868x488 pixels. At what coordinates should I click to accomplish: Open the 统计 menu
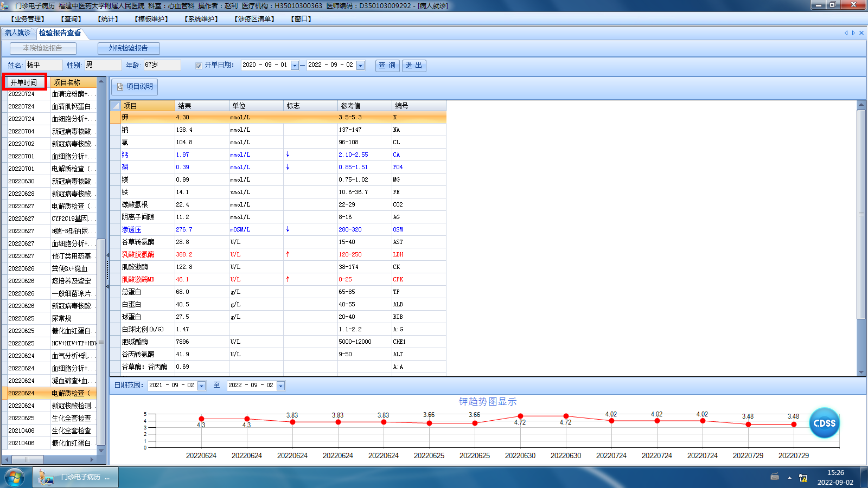coord(108,19)
